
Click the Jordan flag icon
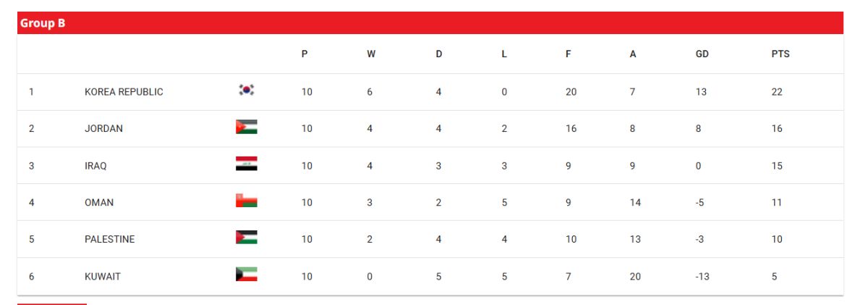(x=247, y=127)
